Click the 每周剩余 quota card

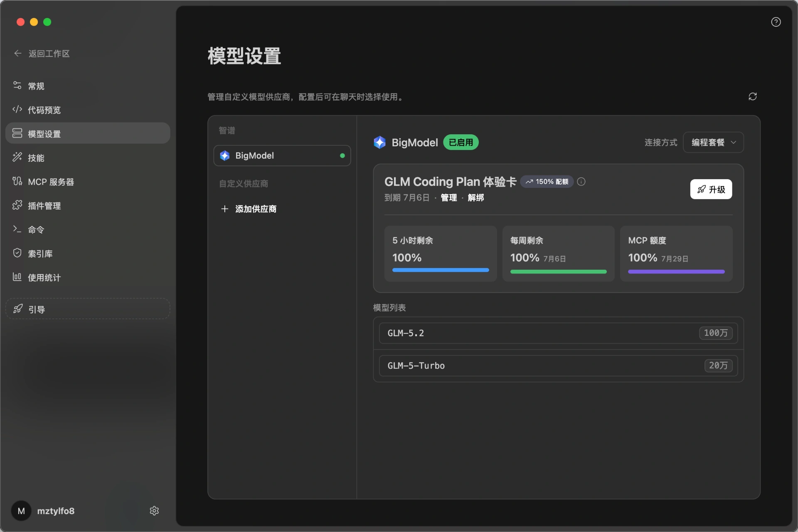558,254
